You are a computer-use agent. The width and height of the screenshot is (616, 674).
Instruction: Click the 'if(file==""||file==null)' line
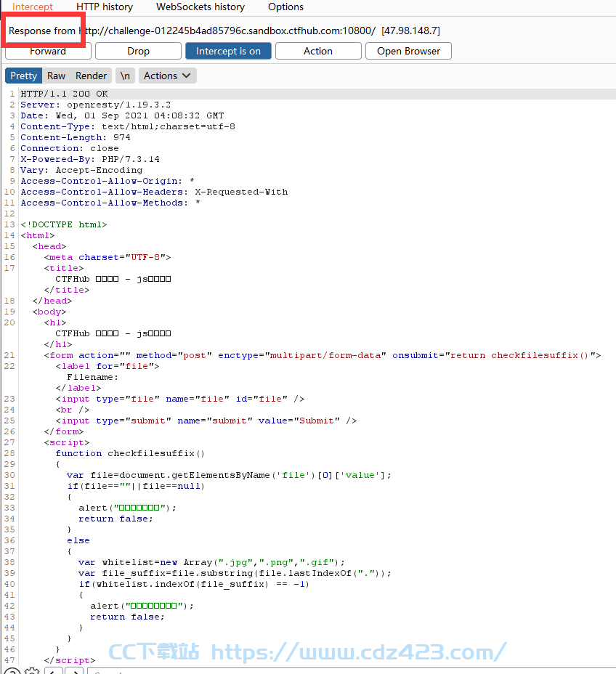[136, 486]
